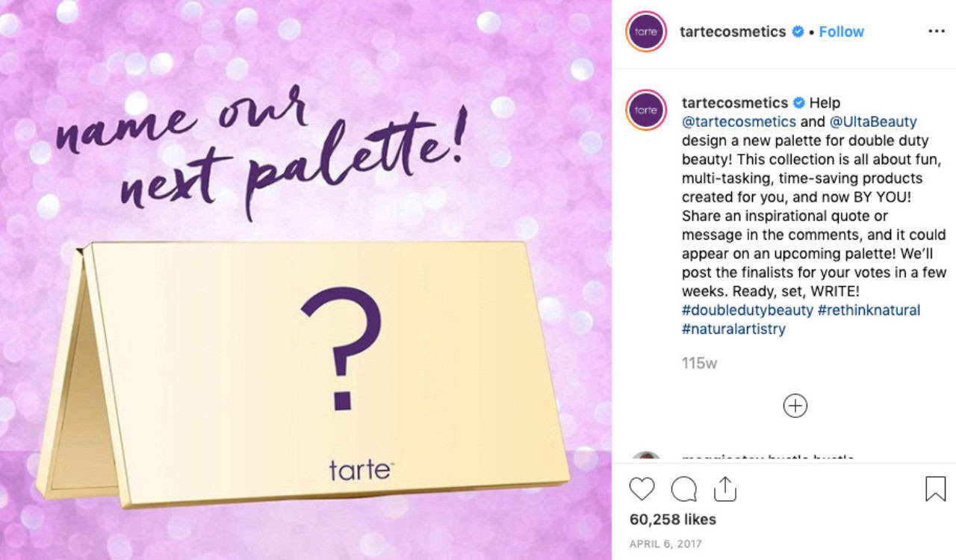Open the comment bubble icon

click(x=683, y=489)
